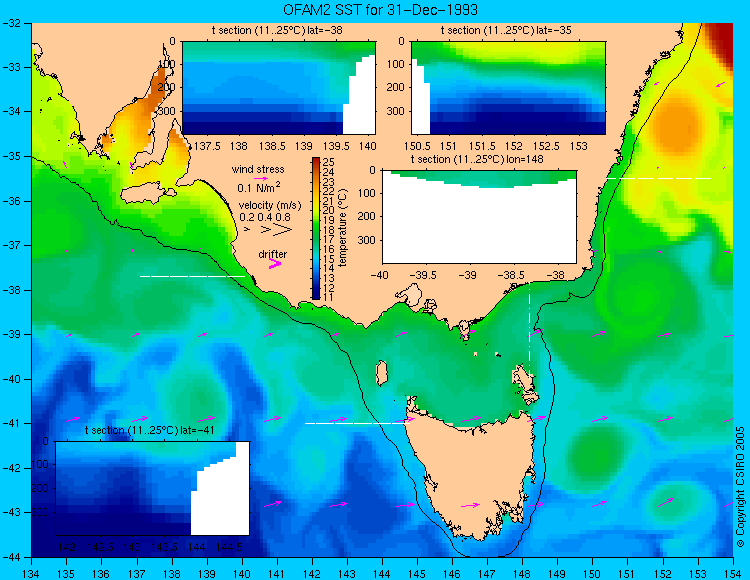750x580 pixels.
Task: Click the left axis latitude tick -42
Action: [11, 468]
